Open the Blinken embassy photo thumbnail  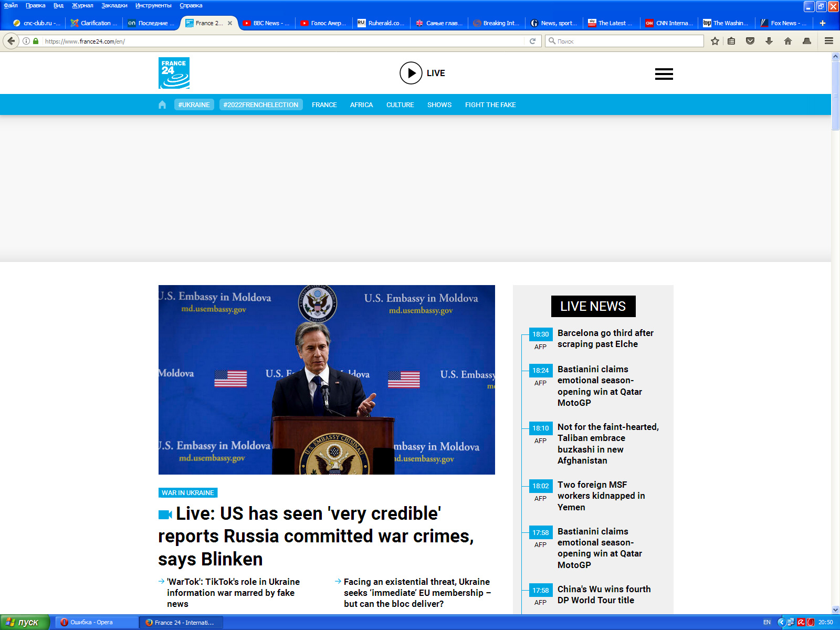(327, 380)
